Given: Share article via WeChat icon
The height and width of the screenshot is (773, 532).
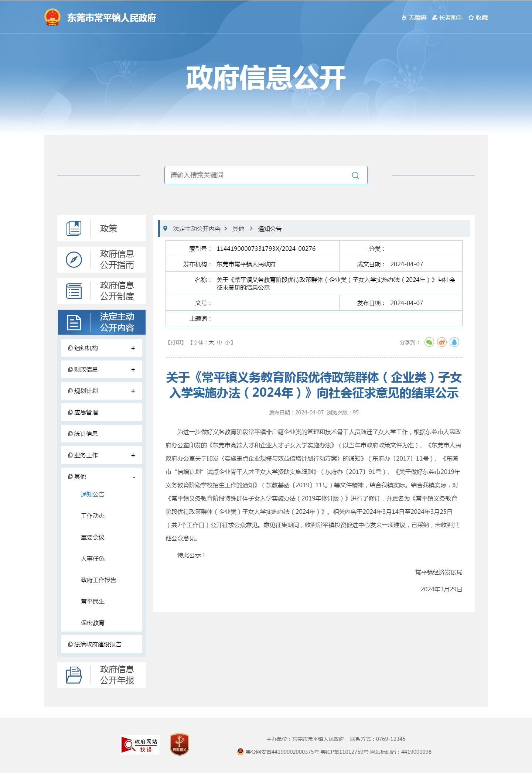Looking at the screenshot, I should coord(429,342).
